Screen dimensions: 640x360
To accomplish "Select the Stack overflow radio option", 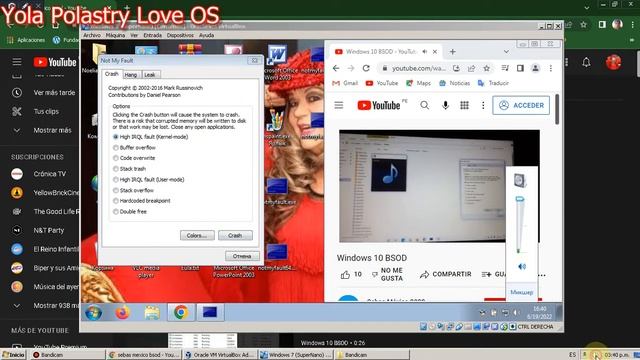I will tap(133, 190).
